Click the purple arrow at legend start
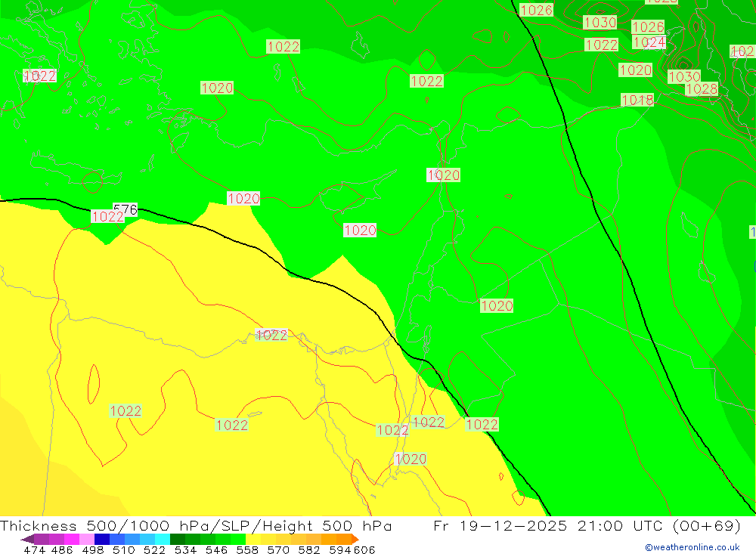The width and height of the screenshot is (756, 554). 27,539
